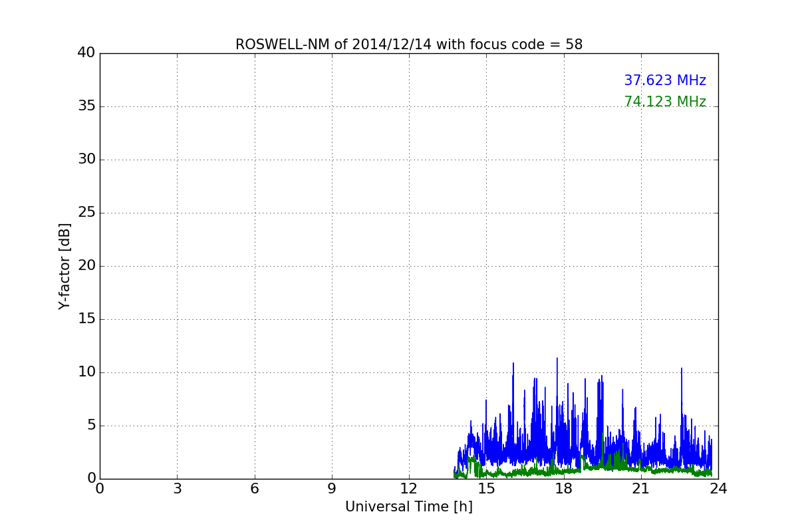The image size is (798, 532).
Task: Select the green 74.123 MHz legend label
Action: (665, 102)
